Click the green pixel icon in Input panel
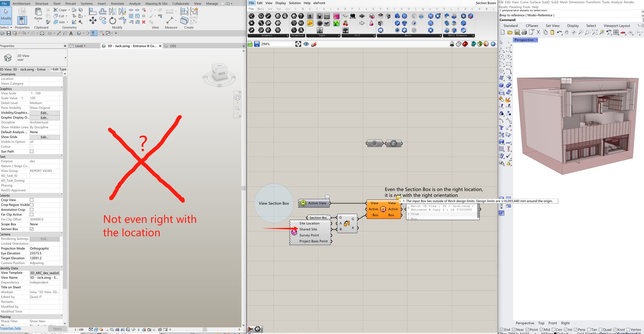 coord(336,23)
